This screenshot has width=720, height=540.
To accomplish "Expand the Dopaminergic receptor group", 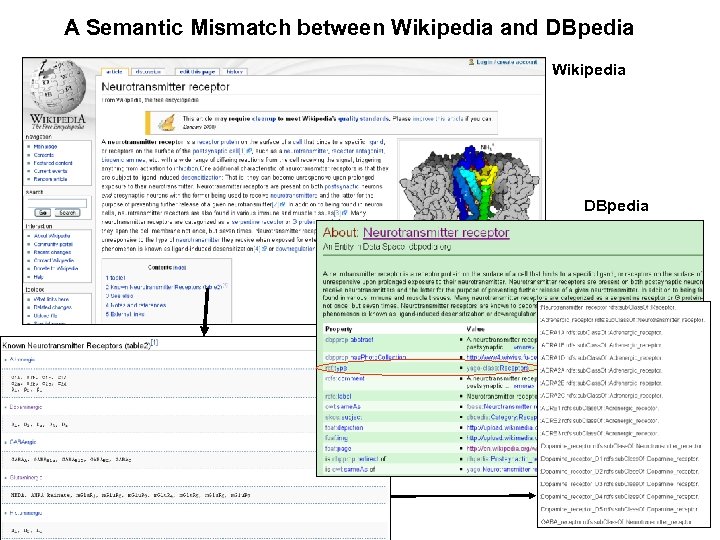I will coord(26,407).
